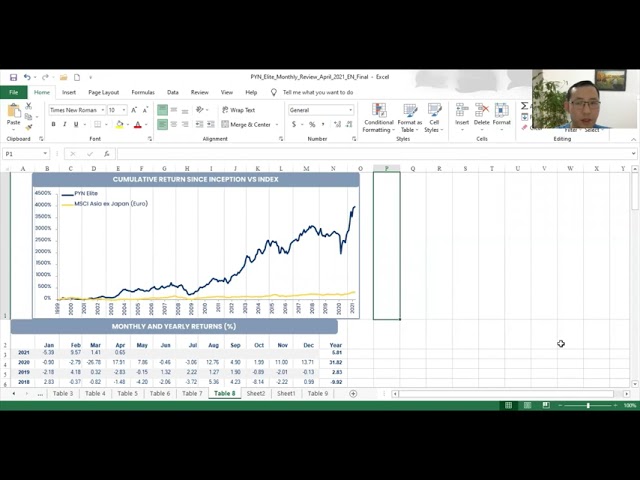Expand the Name Box dropdown

coord(45,154)
